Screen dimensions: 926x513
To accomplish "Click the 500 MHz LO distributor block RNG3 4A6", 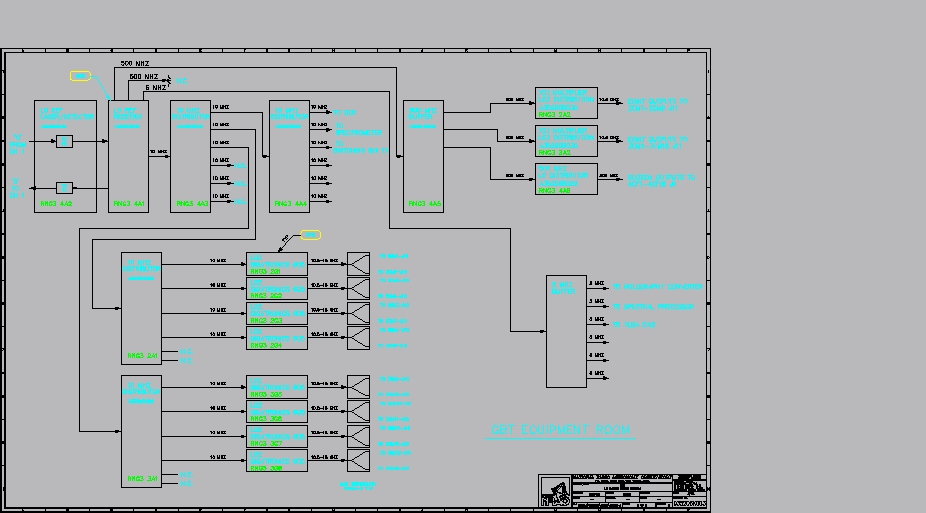I will 566,179.
